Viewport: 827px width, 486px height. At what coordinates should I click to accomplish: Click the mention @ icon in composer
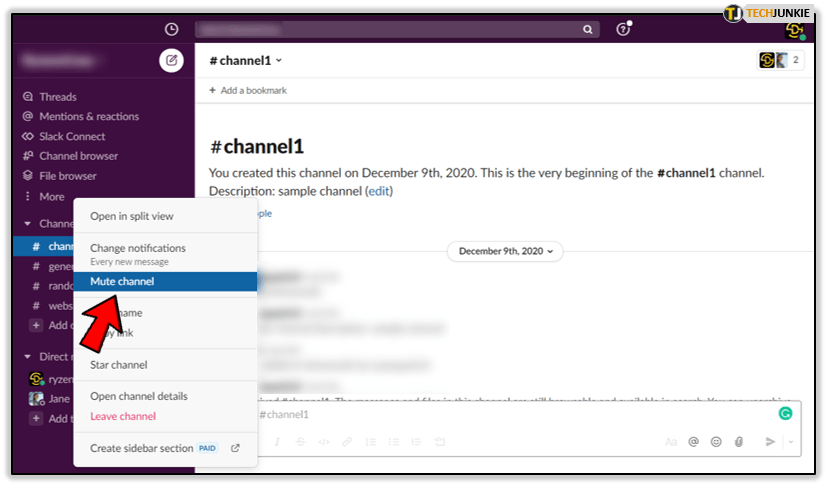[693, 441]
